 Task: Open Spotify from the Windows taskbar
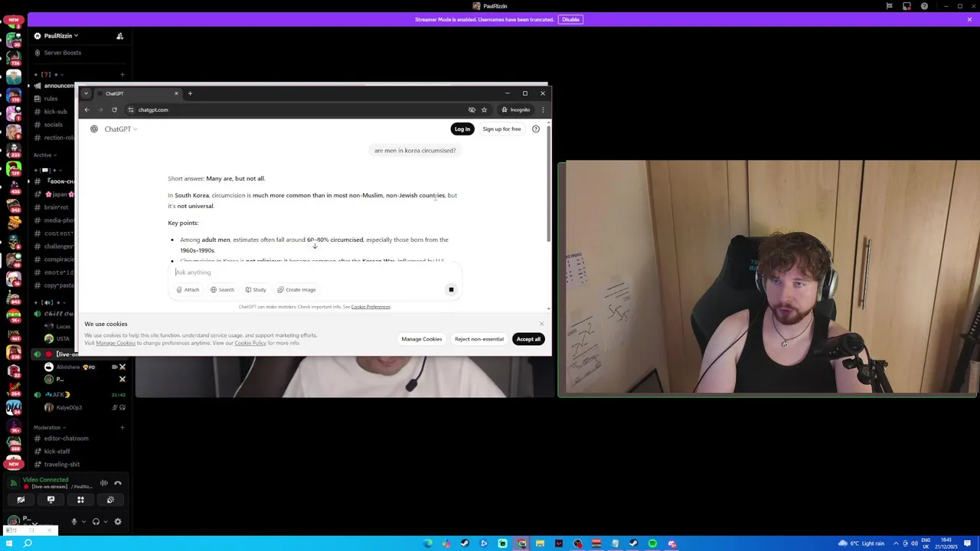coord(652,543)
